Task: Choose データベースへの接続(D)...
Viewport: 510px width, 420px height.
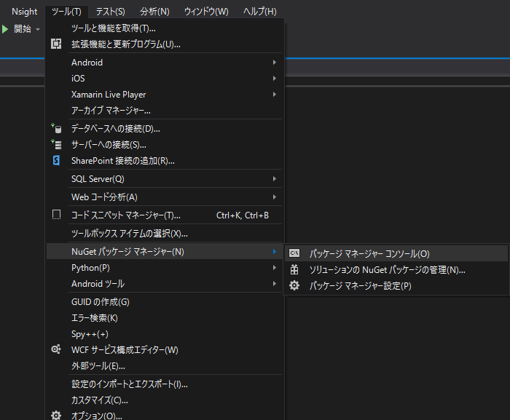Action: pos(165,128)
